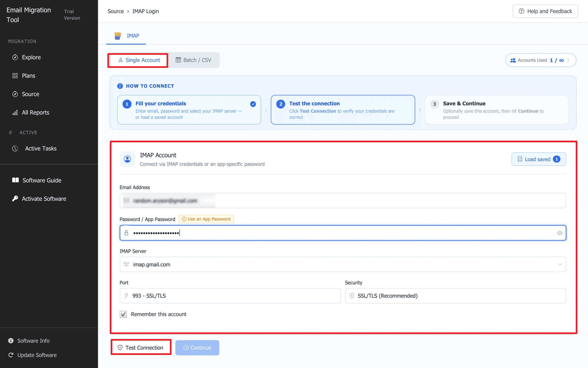
Task: Click the Test Connection button
Action: pos(141,348)
